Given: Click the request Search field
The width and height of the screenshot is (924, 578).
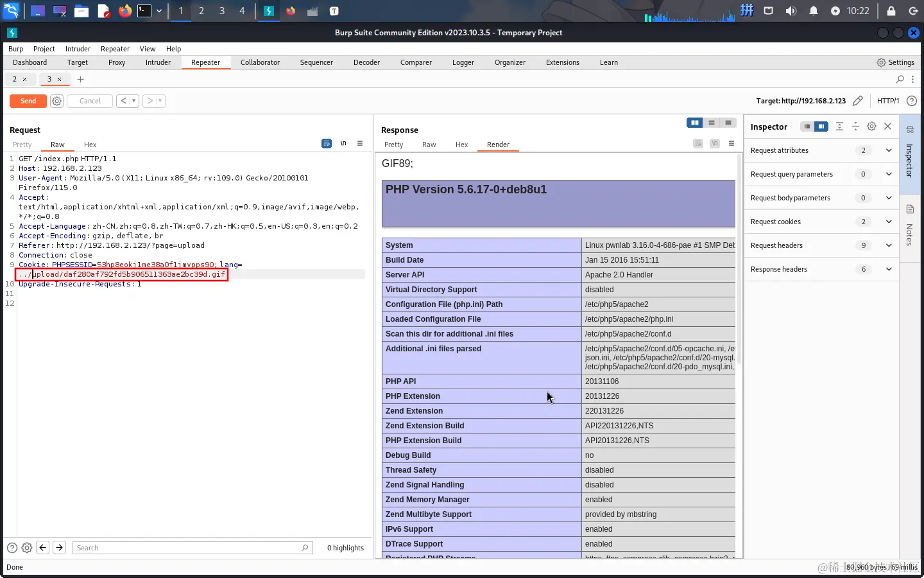Looking at the screenshot, I should pyautogui.click(x=193, y=548).
